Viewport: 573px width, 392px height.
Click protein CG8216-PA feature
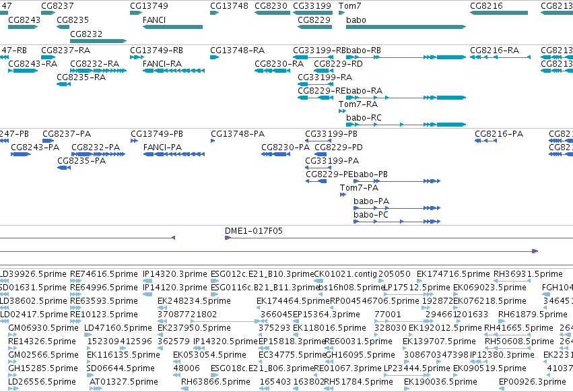point(485,141)
